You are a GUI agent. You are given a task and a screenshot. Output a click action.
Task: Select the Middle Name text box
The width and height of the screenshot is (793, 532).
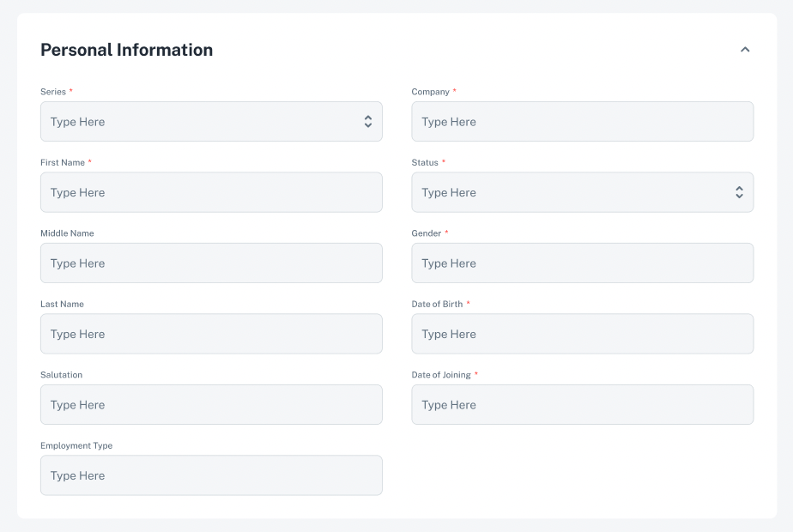(x=211, y=263)
